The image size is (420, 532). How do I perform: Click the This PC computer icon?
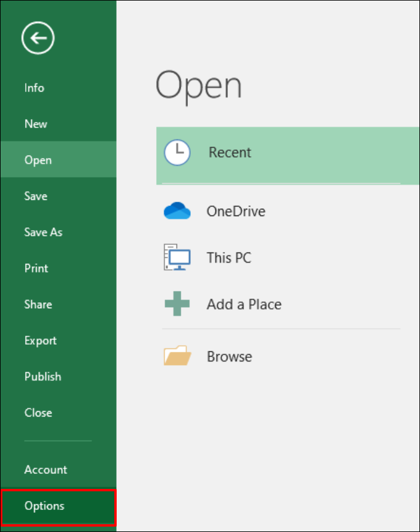click(x=177, y=258)
